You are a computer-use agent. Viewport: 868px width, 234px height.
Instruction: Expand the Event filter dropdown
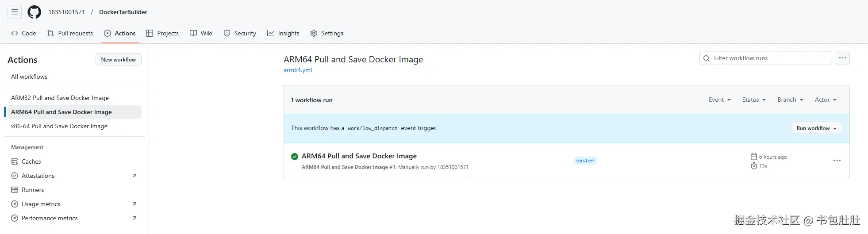click(x=719, y=100)
